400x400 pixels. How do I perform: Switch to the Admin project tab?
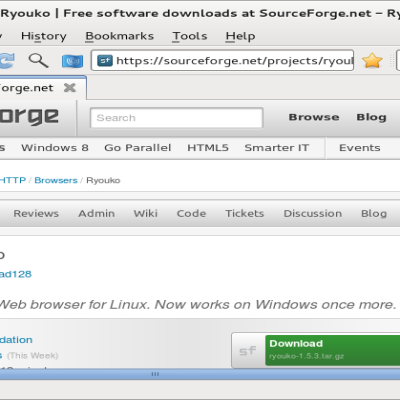click(96, 213)
